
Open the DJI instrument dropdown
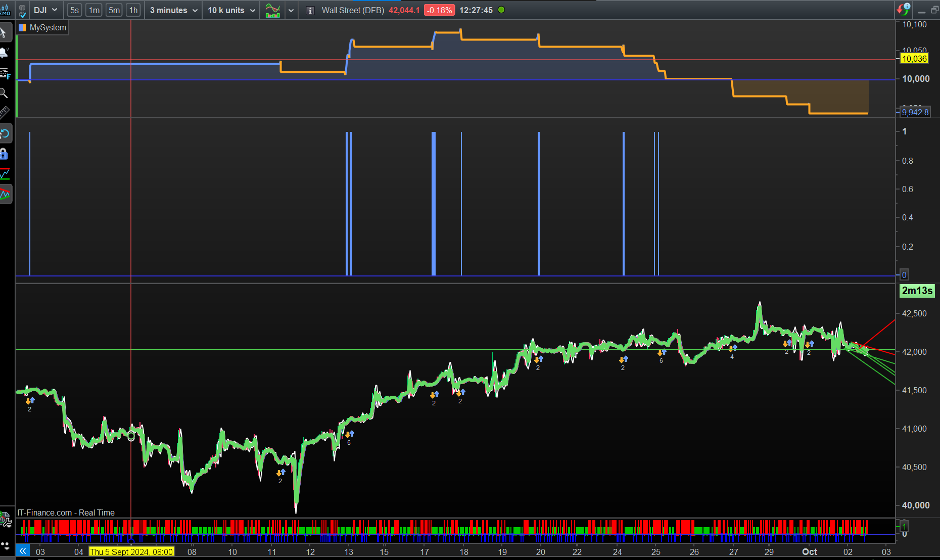pos(45,10)
